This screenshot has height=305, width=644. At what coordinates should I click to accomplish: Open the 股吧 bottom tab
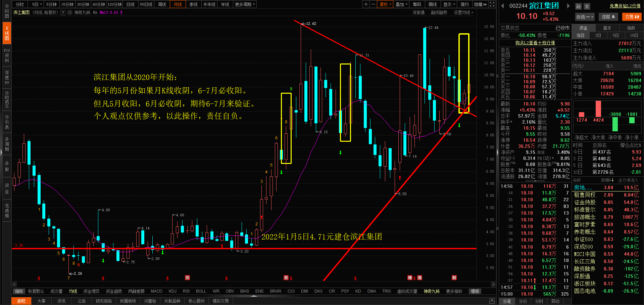[21, 301]
